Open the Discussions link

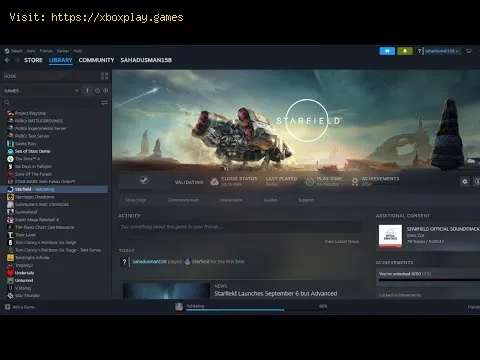tap(231, 200)
